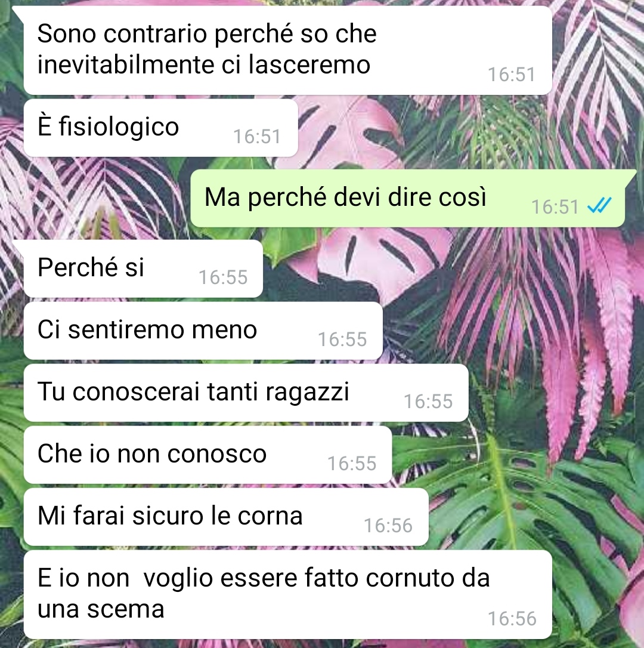Tap the 16:55 timestamp beside 'Che io non conosco'
Image resolution: width=644 pixels, height=648 pixels.
(x=352, y=464)
